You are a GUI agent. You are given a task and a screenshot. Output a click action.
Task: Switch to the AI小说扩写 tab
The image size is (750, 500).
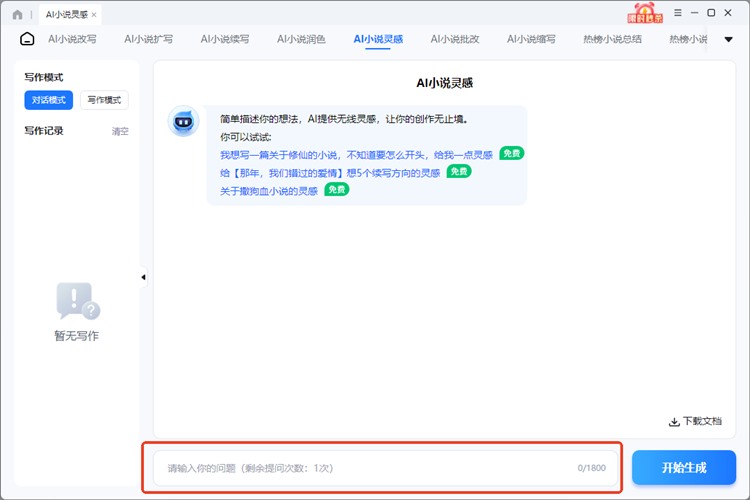pos(148,39)
